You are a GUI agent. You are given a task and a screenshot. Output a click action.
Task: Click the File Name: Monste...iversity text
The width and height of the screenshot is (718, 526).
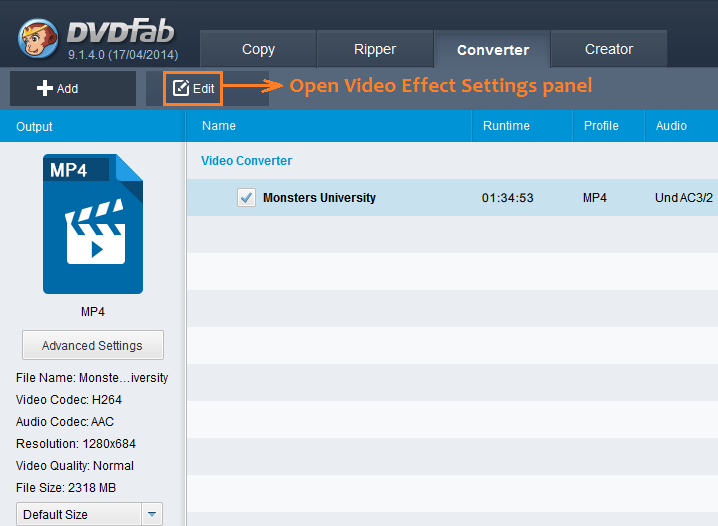(92, 378)
